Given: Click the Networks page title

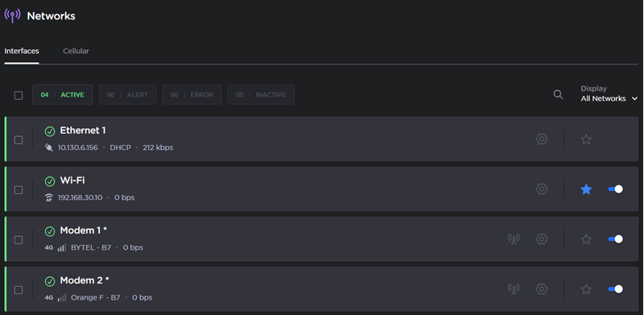Looking at the screenshot, I should [x=51, y=16].
